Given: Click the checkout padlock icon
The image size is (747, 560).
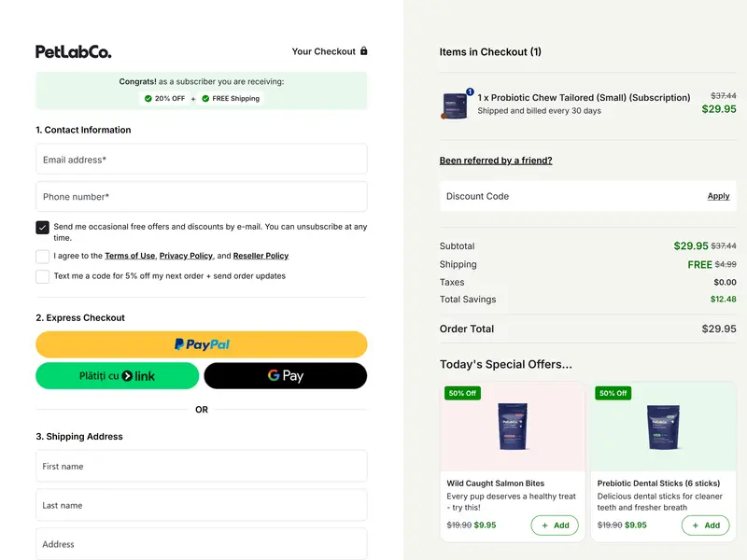Looking at the screenshot, I should pos(364,51).
